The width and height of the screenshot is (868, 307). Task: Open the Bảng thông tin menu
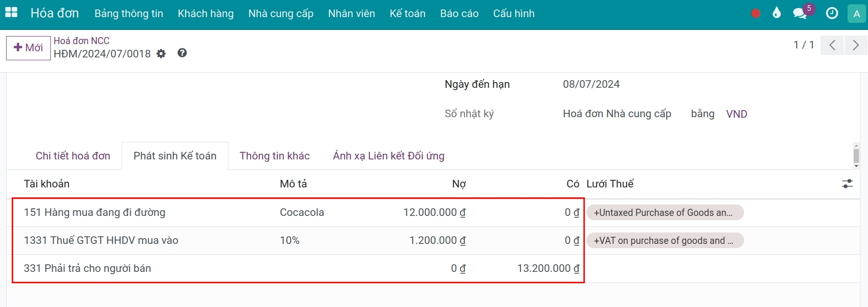129,14
